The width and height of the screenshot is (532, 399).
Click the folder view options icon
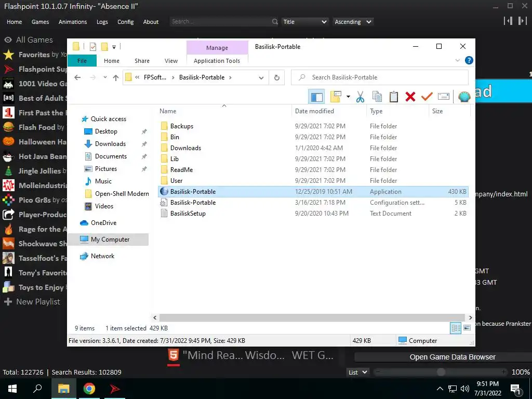(336, 97)
